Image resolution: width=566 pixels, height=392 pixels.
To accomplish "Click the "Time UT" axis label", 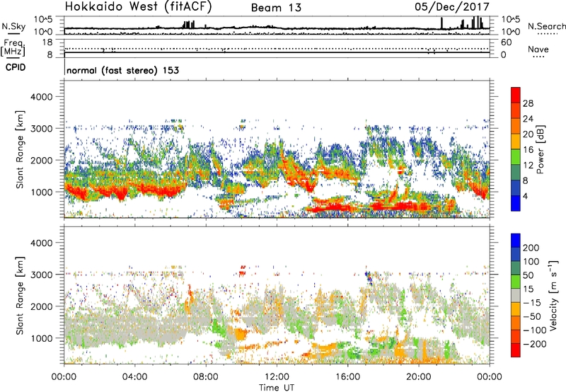I will coord(277,387).
